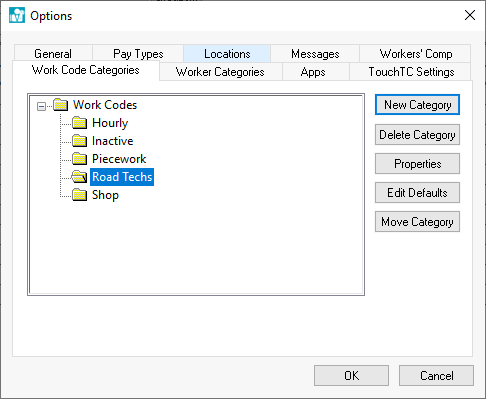
Task: Collapse the Work Codes tree node
Action: coord(41,106)
